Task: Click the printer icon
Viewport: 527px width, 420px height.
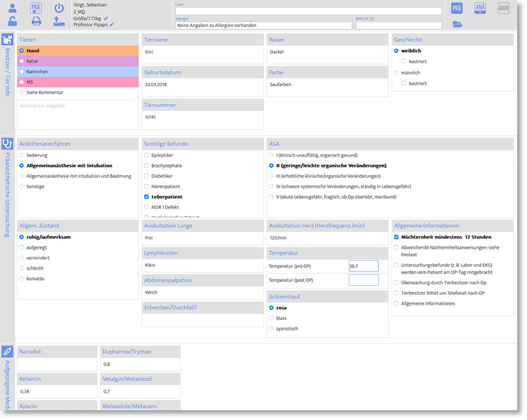Action: pyautogui.click(x=36, y=21)
